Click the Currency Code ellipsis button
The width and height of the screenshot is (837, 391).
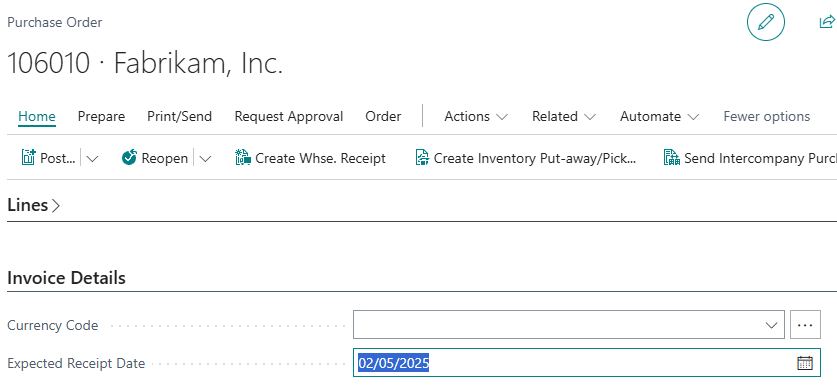pos(805,325)
